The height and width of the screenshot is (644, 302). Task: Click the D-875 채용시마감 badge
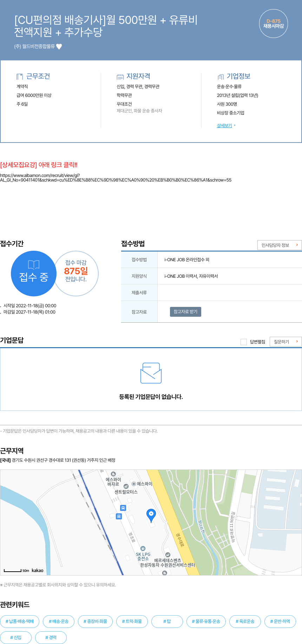click(274, 24)
